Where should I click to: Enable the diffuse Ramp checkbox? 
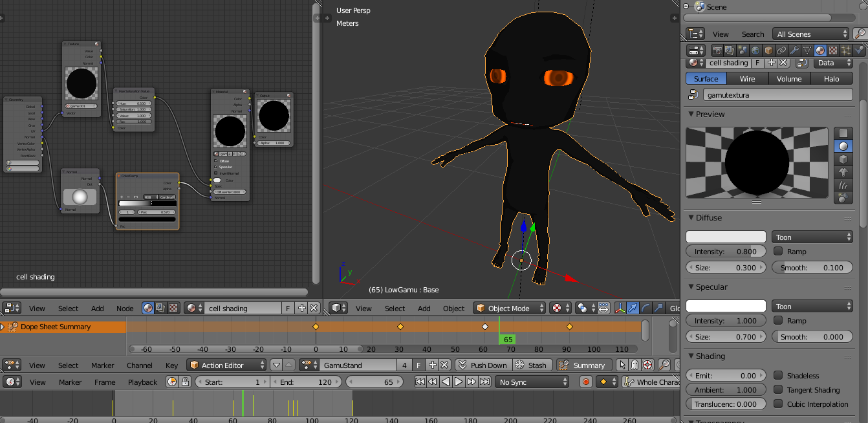tap(779, 252)
